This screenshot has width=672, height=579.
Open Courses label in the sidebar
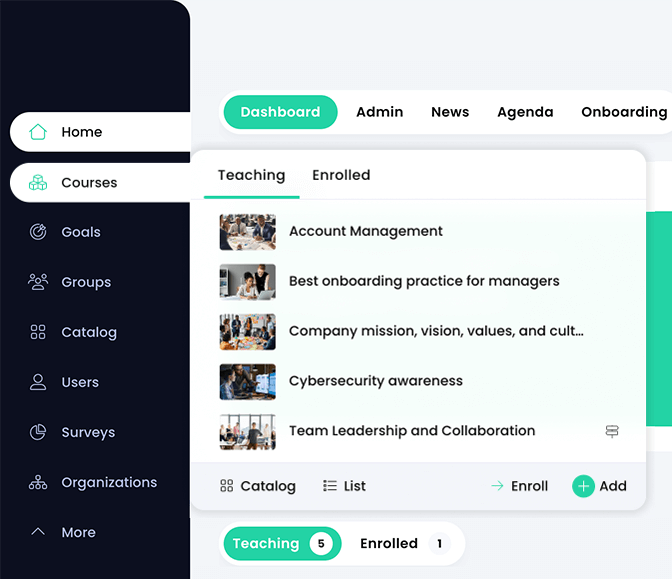89,183
